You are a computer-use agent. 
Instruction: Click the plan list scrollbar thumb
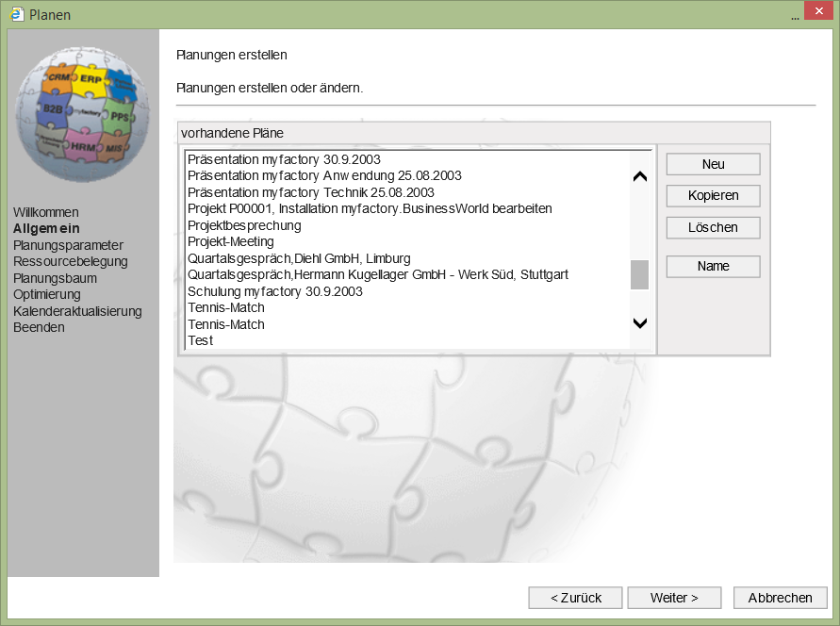tap(639, 274)
